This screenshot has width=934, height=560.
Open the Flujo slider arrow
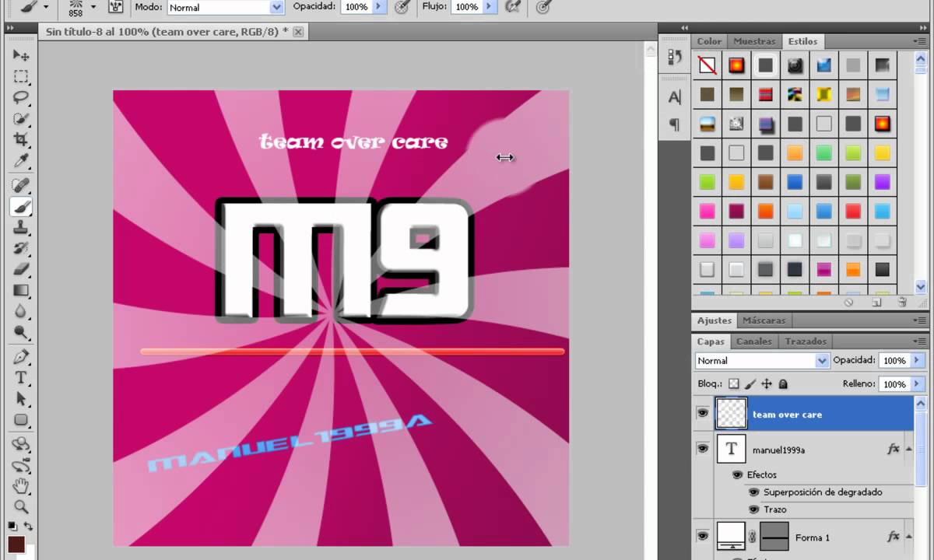click(x=490, y=7)
